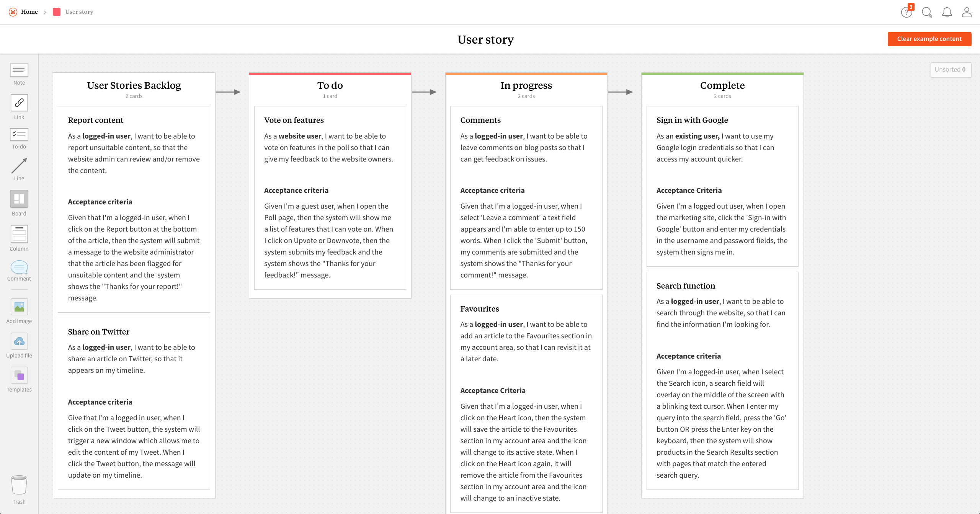Click the Trash icon in sidebar
Viewport: 980px width, 514px height.
(x=19, y=485)
